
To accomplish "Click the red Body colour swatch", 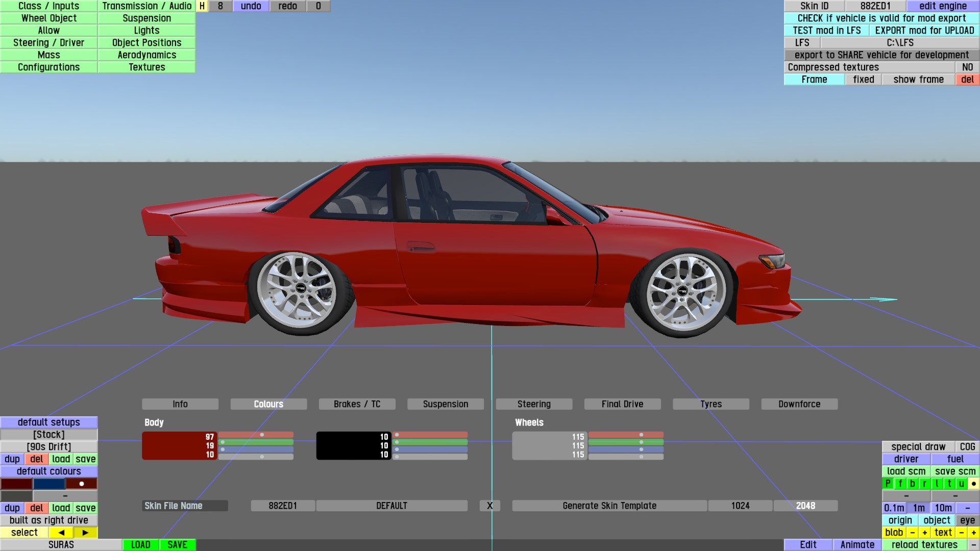I will pyautogui.click(x=174, y=445).
